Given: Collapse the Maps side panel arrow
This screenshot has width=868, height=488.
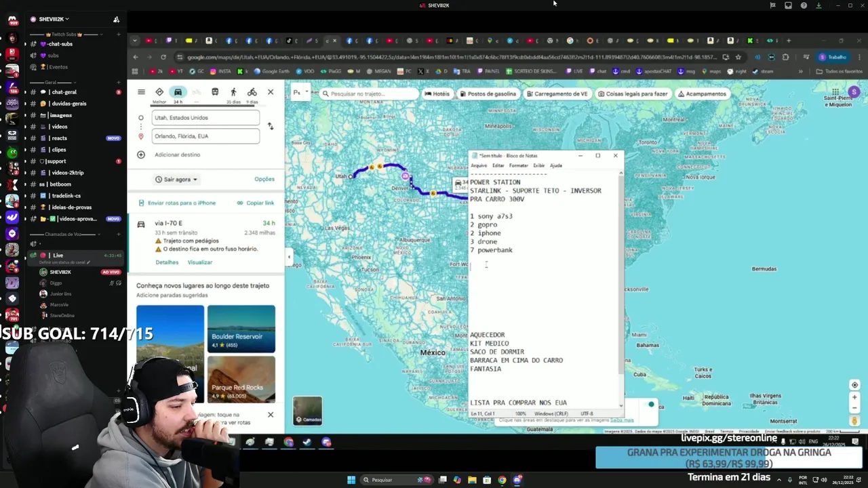Looking at the screenshot, I should (x=289, y=257).
